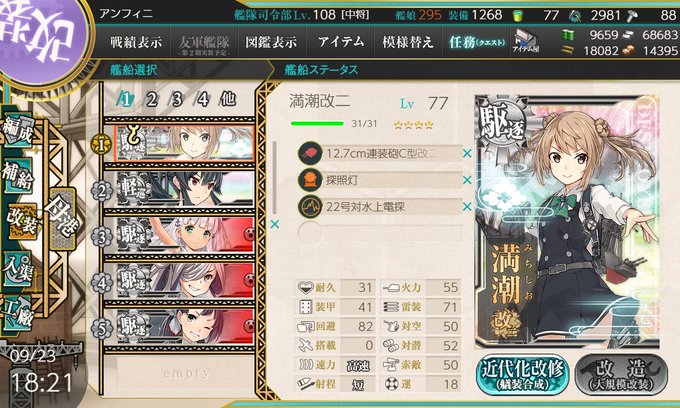Click the 探照灯 searchlight equipment icon
Viewport: 680px width, 408px height.
[310, 180]
